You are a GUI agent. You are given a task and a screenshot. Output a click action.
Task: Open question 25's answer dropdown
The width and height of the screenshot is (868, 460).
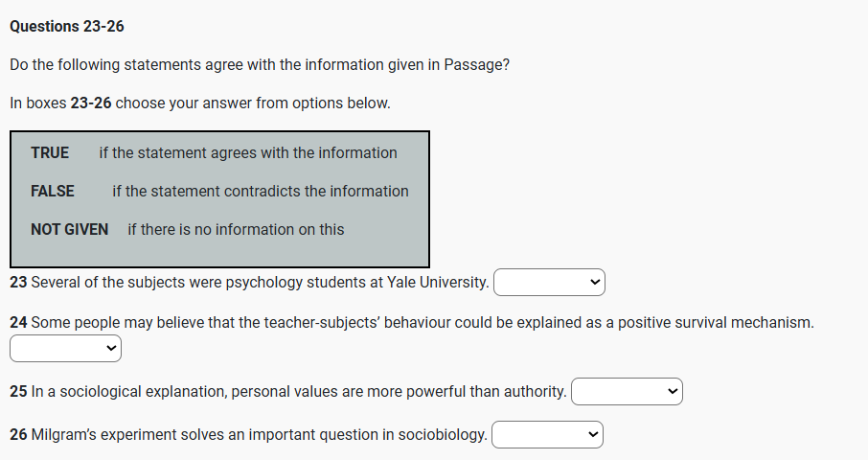pos(627,391)
